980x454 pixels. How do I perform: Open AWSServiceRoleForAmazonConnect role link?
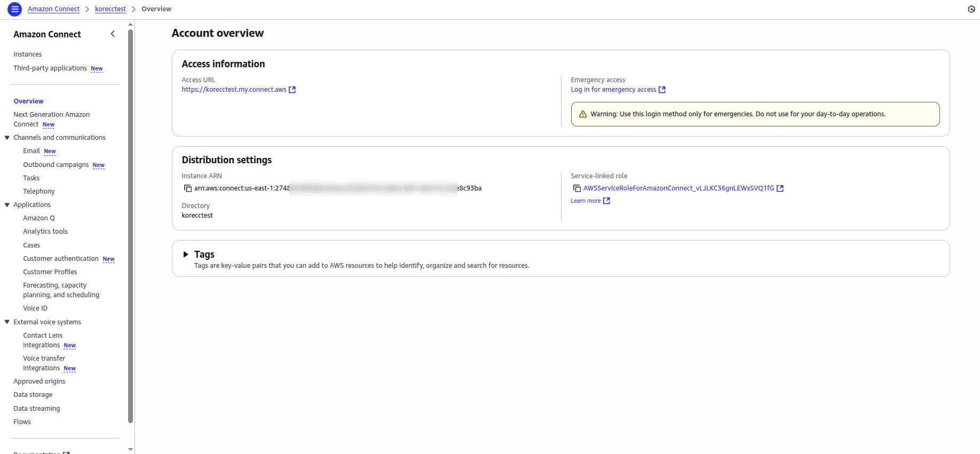pos(678,188)
